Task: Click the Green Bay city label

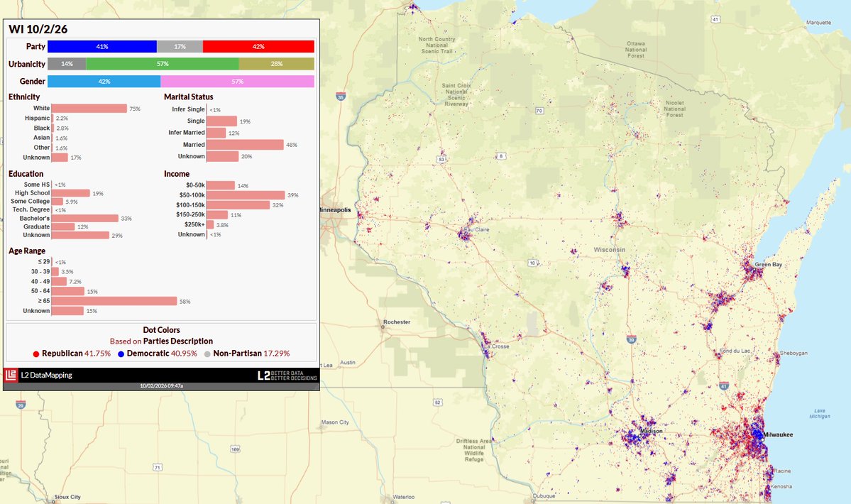Action: 769,265
